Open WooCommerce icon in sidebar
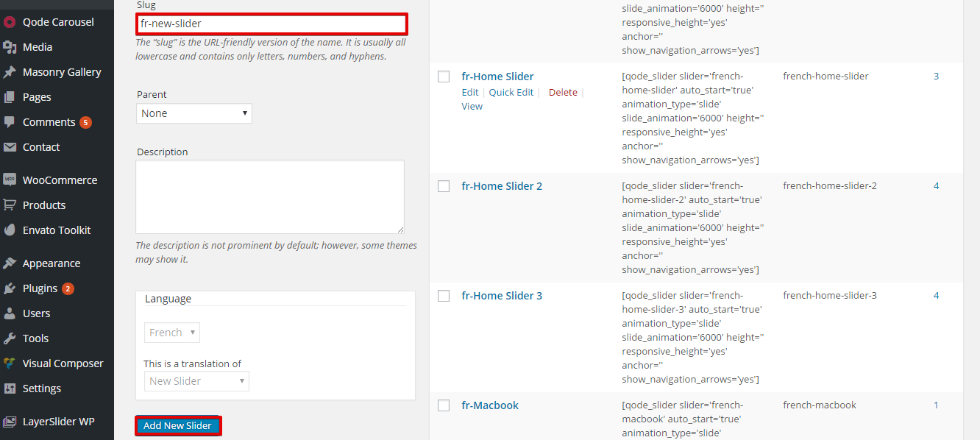Viewport: 980px width, 440px height. (x=10, y=180)
